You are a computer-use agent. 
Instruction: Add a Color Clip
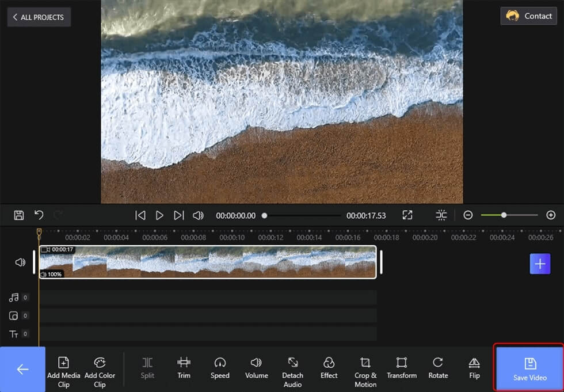(100, 372)
